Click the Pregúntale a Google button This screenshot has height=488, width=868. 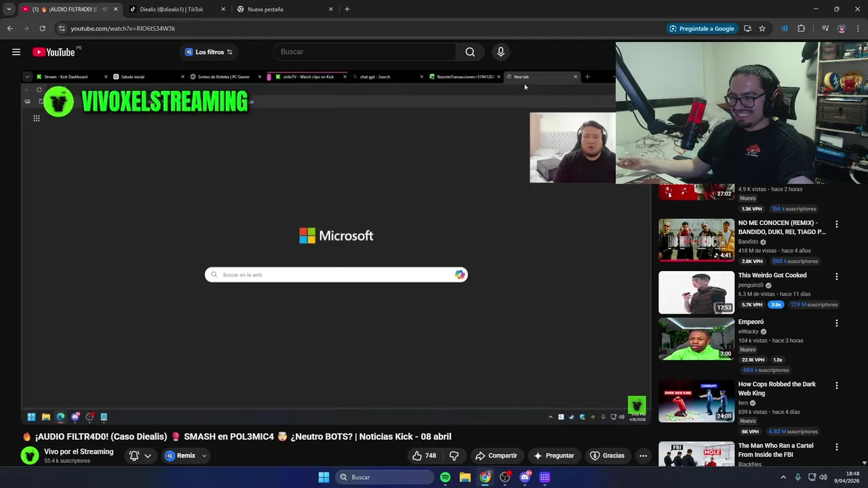click(x=702, y=28)
